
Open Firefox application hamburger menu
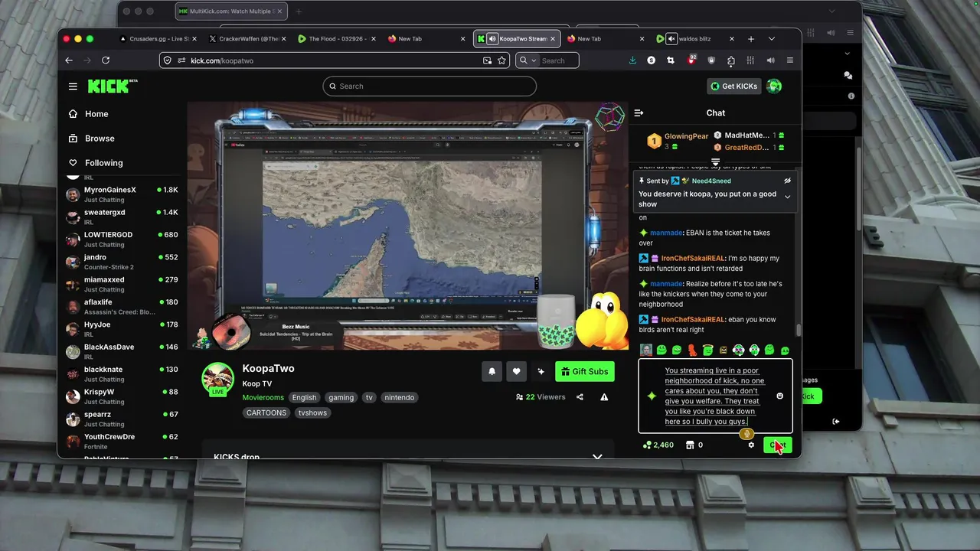[x=790, y=60]
